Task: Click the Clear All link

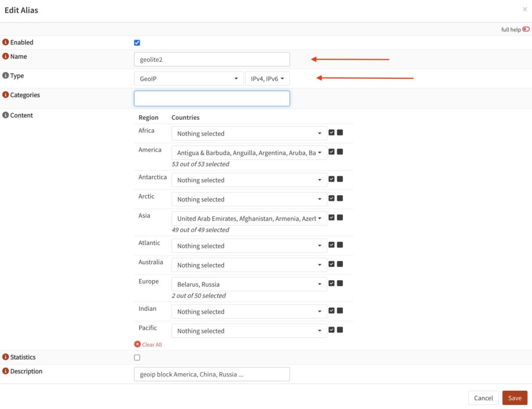Action: 148,344
